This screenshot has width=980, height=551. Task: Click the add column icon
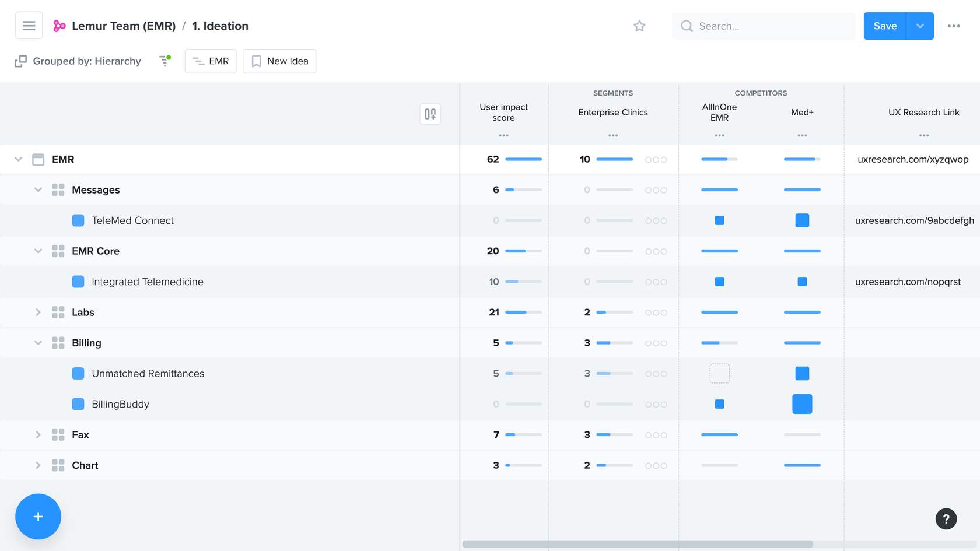pos(430,114)
